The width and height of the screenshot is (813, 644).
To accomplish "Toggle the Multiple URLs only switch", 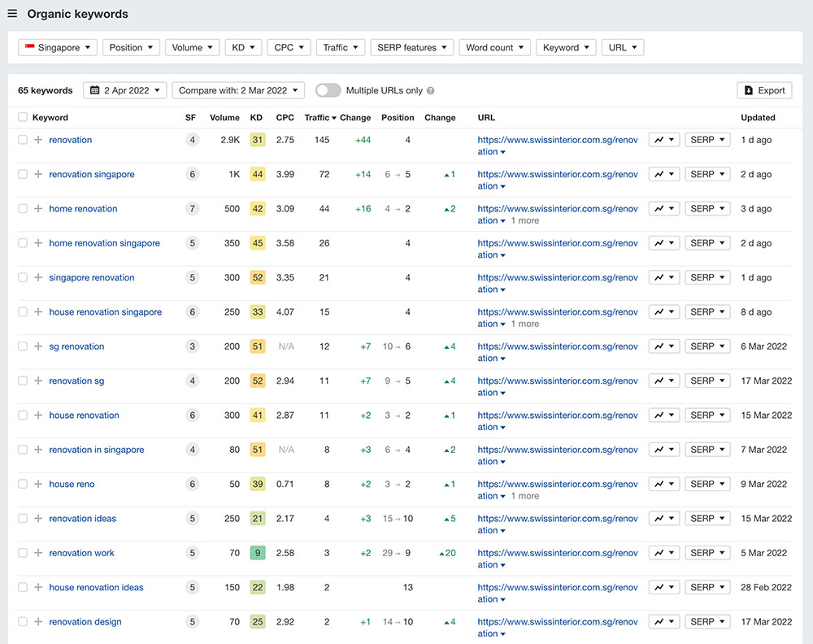I will (x=328, y=90).
